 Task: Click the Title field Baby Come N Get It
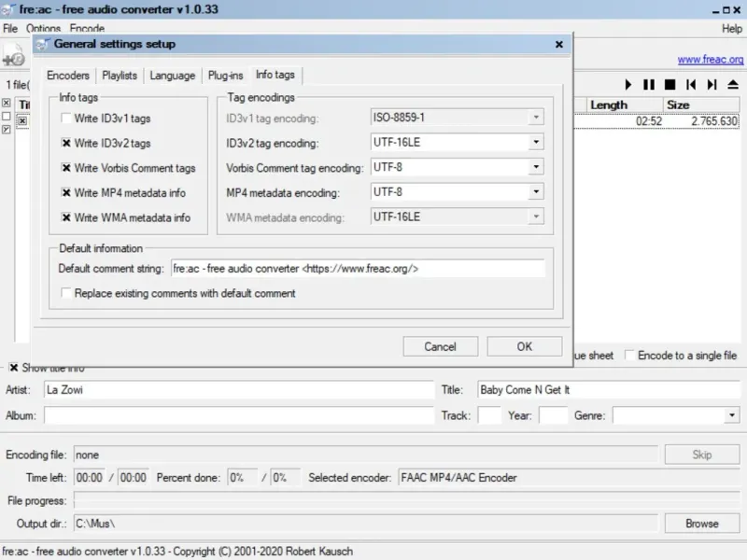coord(610,389)
